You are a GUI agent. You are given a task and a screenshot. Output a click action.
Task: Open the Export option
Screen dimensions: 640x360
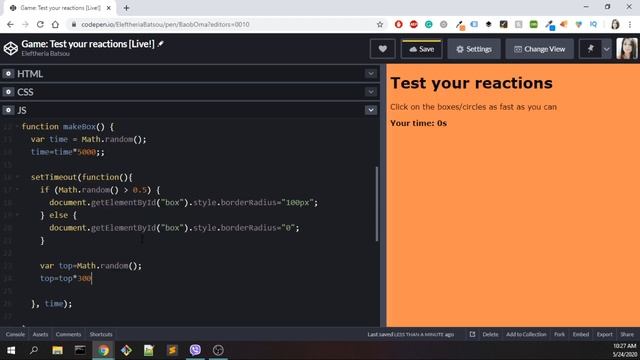point(604,334)
